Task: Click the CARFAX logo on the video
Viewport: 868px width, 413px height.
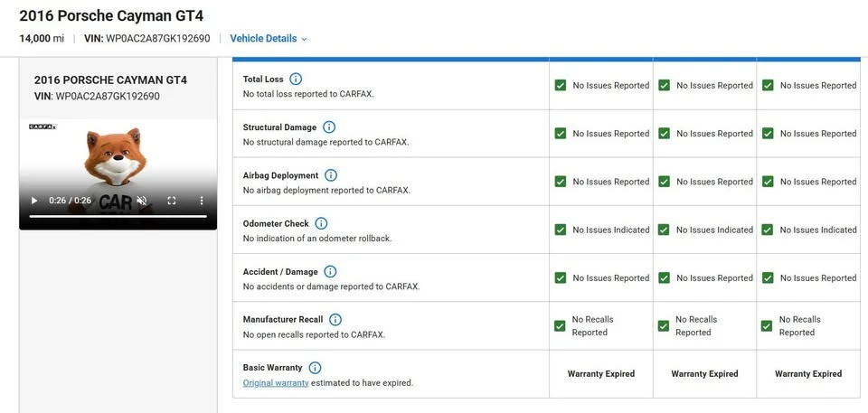Action: [42, 127]
